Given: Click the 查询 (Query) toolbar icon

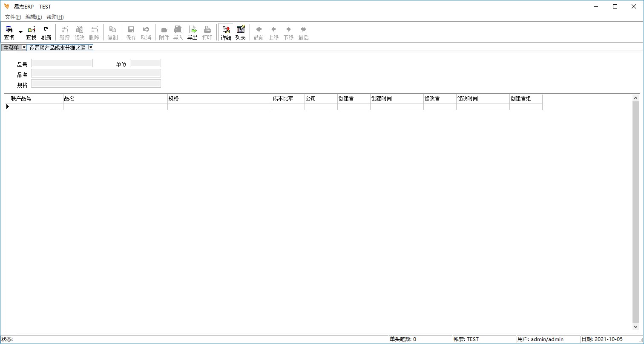Looking at the screenshot, I should tap(9, 33).
